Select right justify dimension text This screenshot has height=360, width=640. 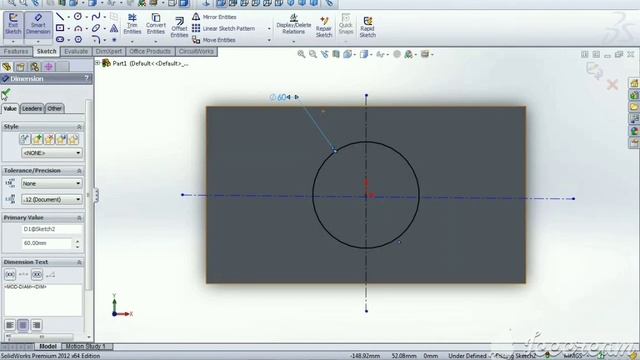37,325
